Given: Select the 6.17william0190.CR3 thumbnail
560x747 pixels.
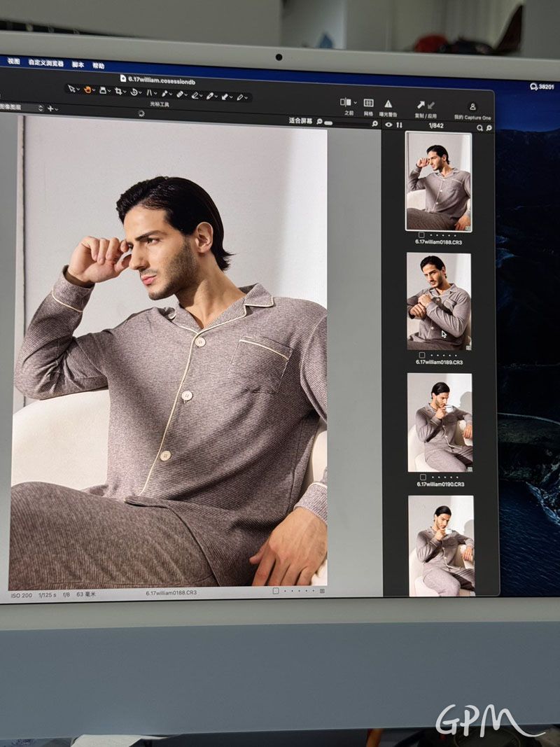Looking at the screenshot, I should coord(440,423).
